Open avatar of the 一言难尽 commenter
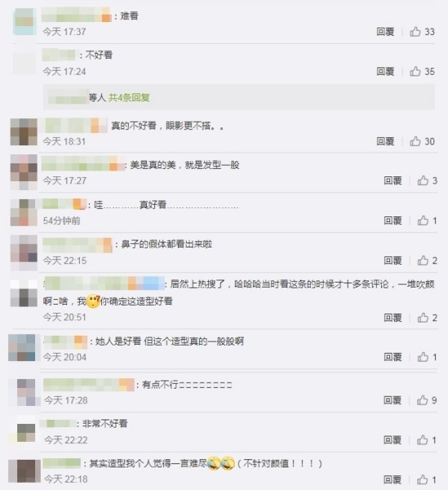 coord(24,471)
